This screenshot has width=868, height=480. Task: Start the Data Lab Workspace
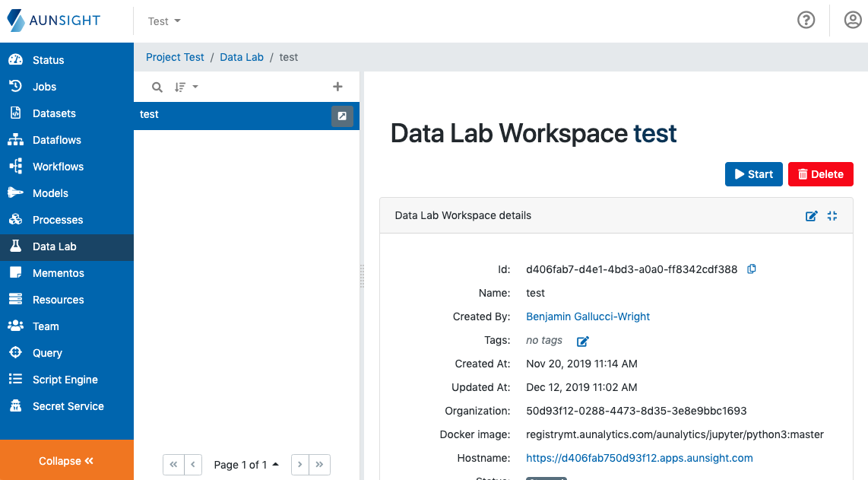[x=753, y=174]
